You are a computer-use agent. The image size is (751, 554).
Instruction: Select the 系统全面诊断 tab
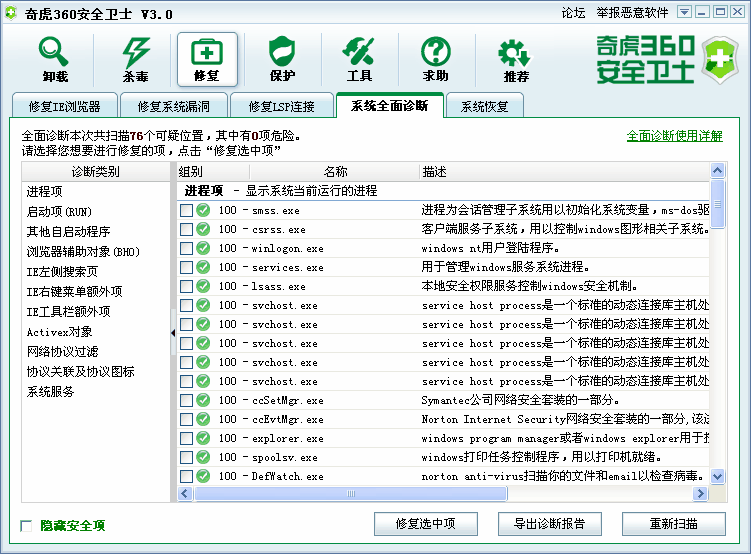click(389, 105)
